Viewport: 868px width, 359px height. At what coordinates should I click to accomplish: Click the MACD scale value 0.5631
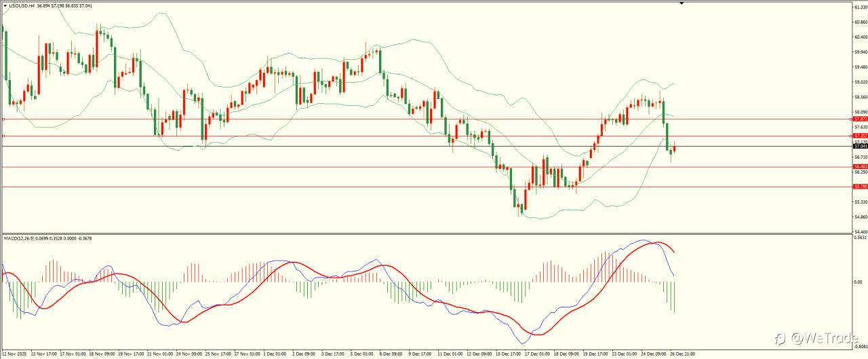point(861,238)
